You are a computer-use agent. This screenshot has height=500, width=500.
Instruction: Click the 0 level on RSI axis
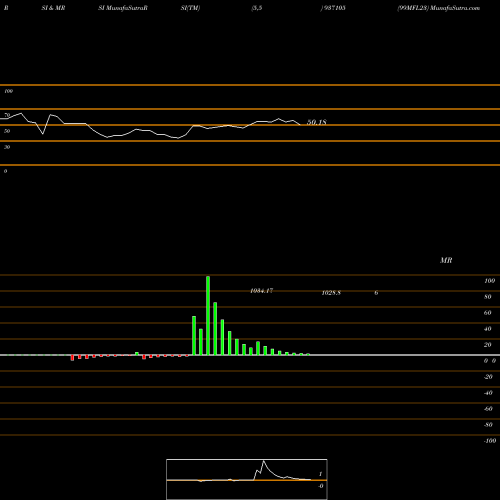(5, 171)
